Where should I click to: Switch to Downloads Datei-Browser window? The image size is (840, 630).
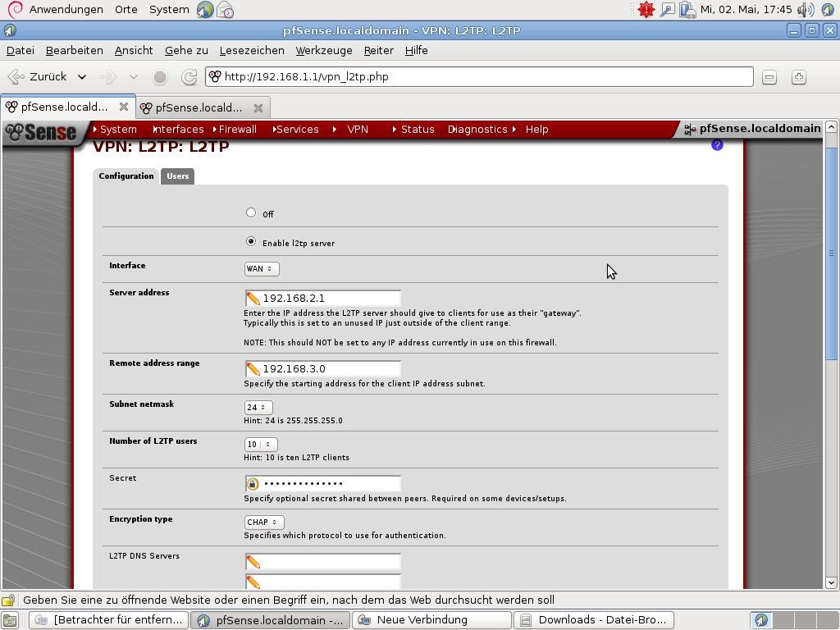pos(594,620)
